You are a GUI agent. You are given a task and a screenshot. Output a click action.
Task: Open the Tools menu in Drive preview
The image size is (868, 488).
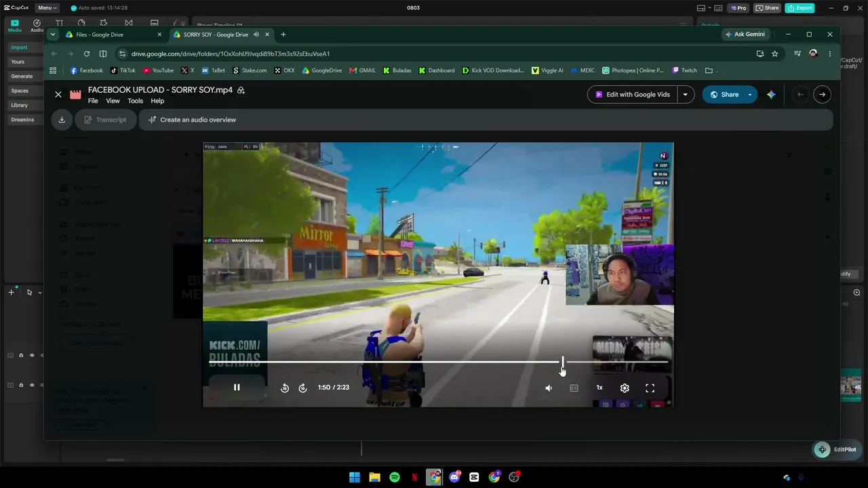click(136, 101)
